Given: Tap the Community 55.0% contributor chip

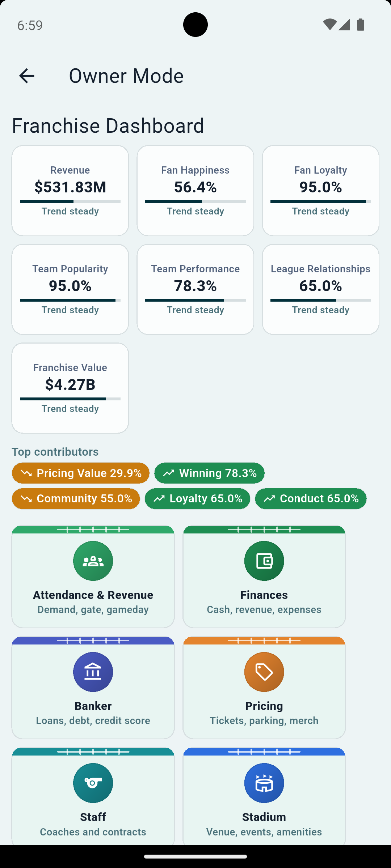Looking at the screenshot, I should click(76, 499).
